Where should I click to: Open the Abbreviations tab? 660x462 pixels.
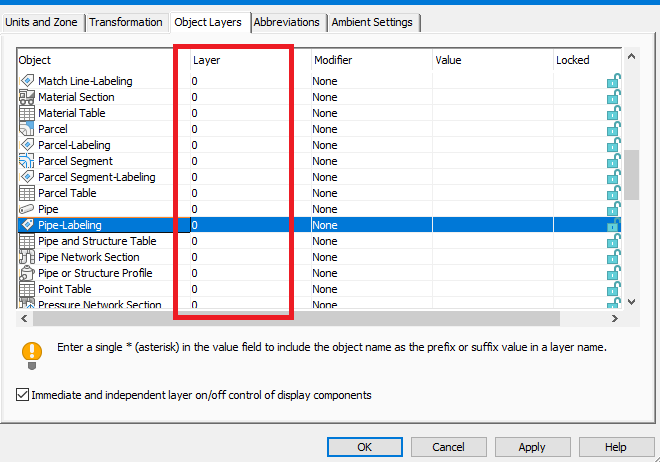point(287,22)
